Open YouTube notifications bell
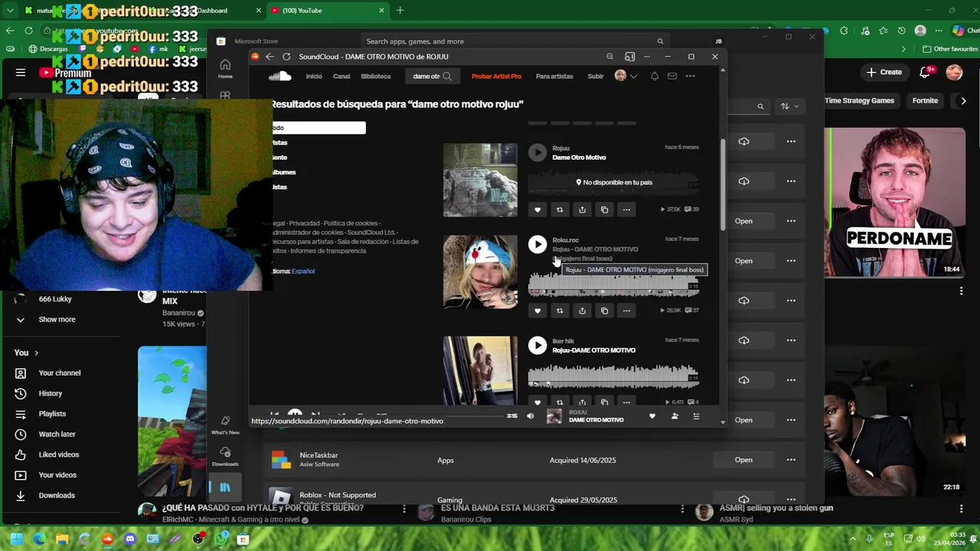This screenshot has width=980, height=551. (x=926, y=72)
